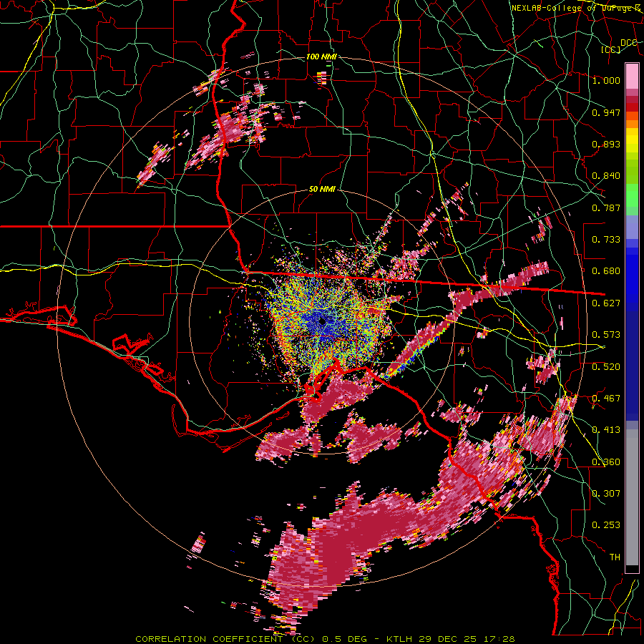This screenshot has width=644, height=644.
Task: Click the 0.840 scale value
Action: [x=606, y=176]
